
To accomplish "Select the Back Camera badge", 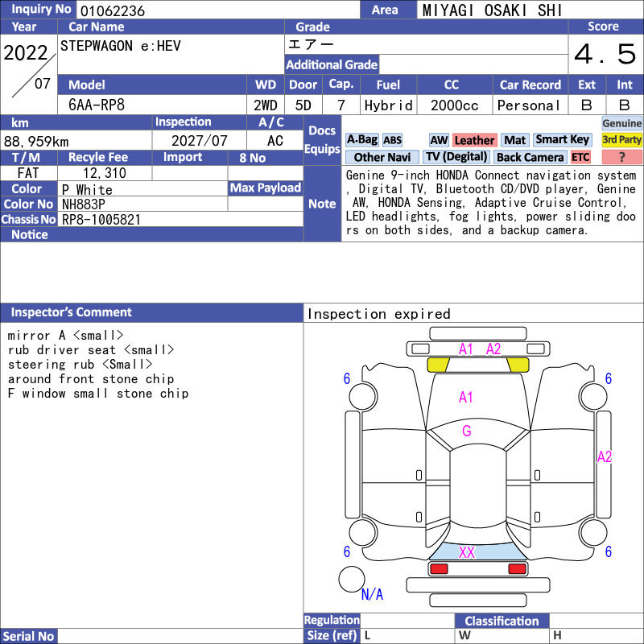I will [530, 157].
